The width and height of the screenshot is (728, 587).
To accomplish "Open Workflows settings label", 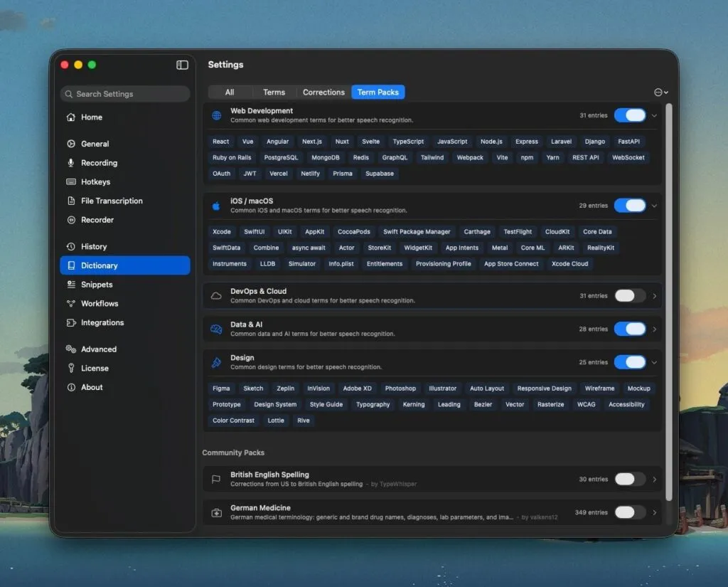I will [x=100, y=304].
